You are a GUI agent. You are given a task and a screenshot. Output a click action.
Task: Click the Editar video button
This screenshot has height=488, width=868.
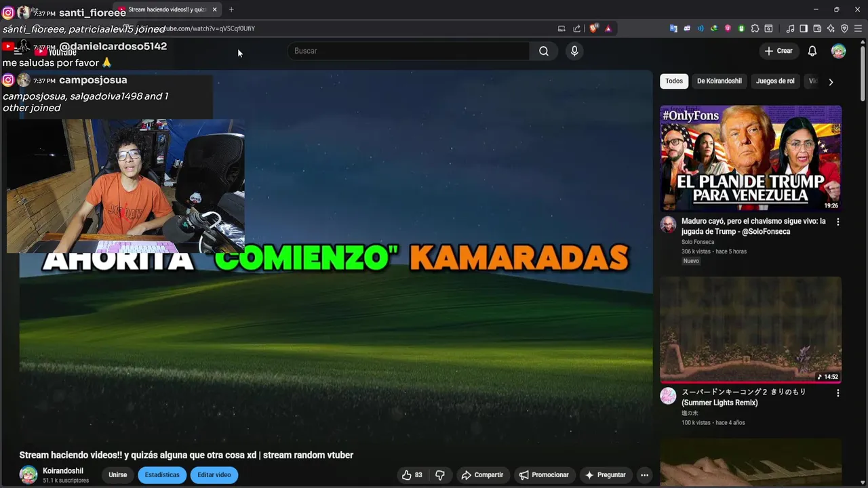pos(214,475)
